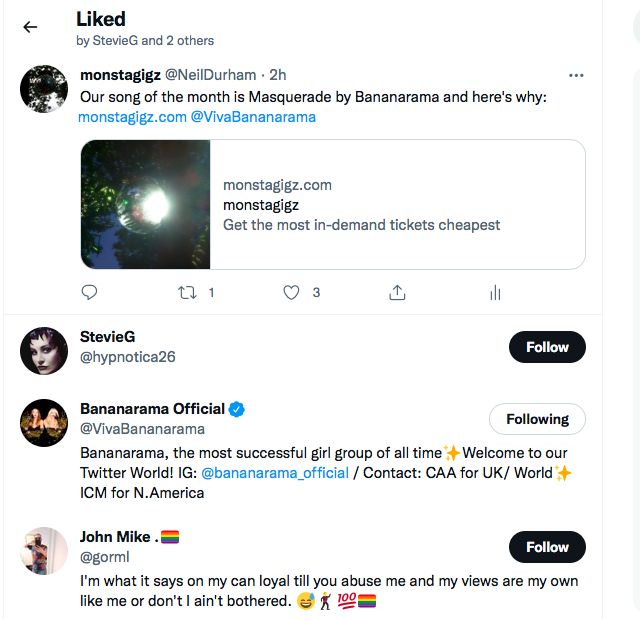The width and height of the screenshot is (640, 619).
Task: Click the share upload icon
Action: [x=397, y=293]
